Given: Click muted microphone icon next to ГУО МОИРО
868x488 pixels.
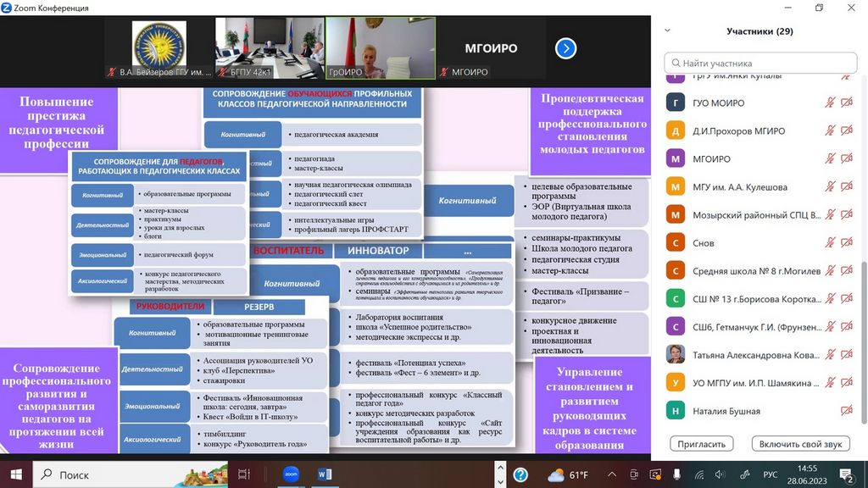Looking at the screenshot, I should (831, 103).
